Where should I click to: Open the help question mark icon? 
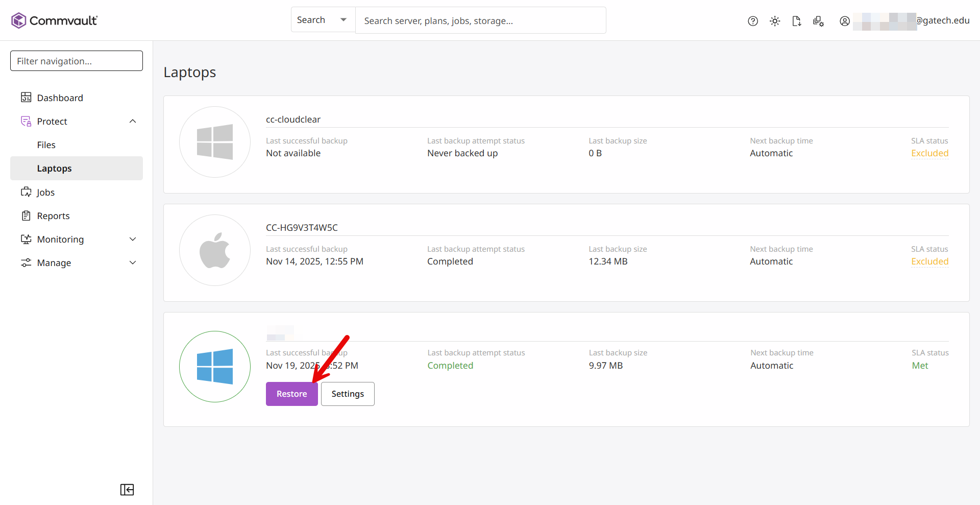coord(753,21)
